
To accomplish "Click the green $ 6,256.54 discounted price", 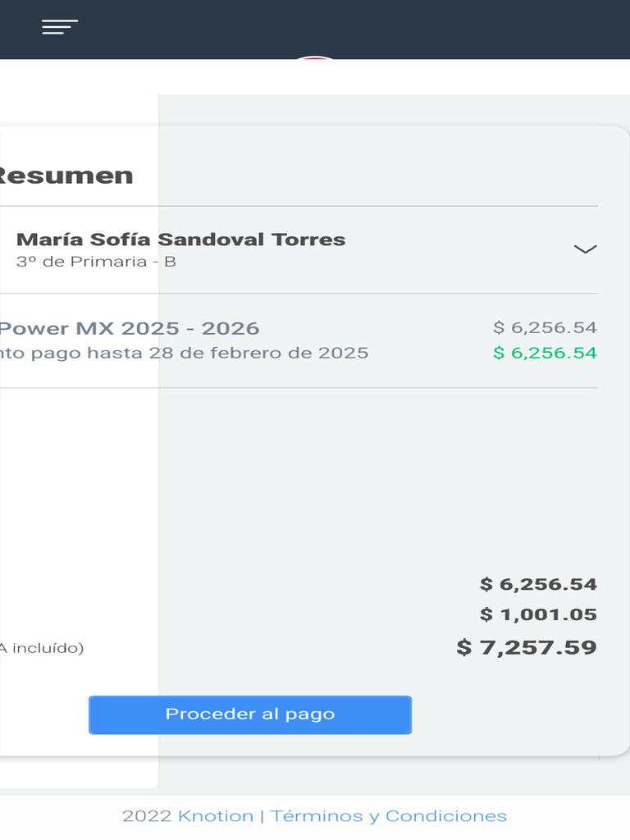I will click(x=545, y=354).
